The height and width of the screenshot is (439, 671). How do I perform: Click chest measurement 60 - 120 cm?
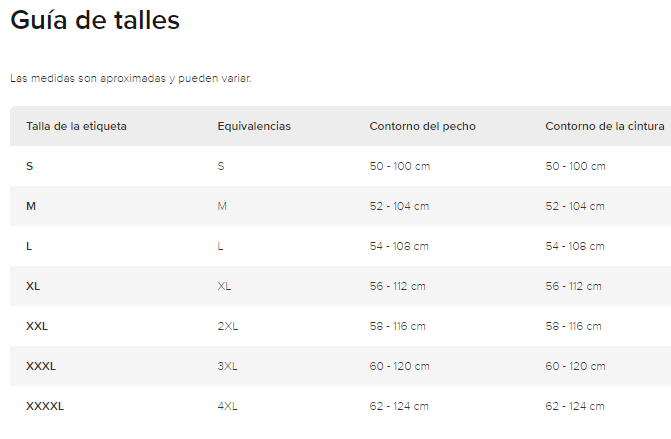click(x=399, y=366)
